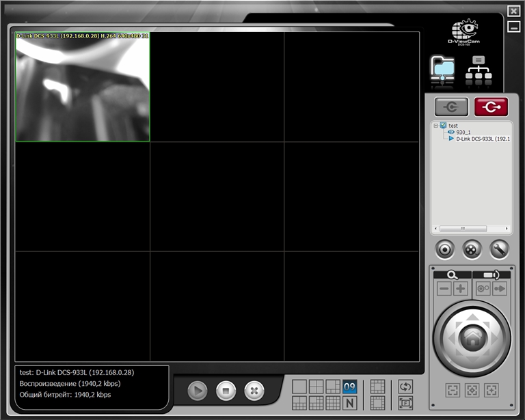Select D-Link DCS-933L in device tree
Image resolution: width=525 pixels, height=420 pixels.
(483, 139)
